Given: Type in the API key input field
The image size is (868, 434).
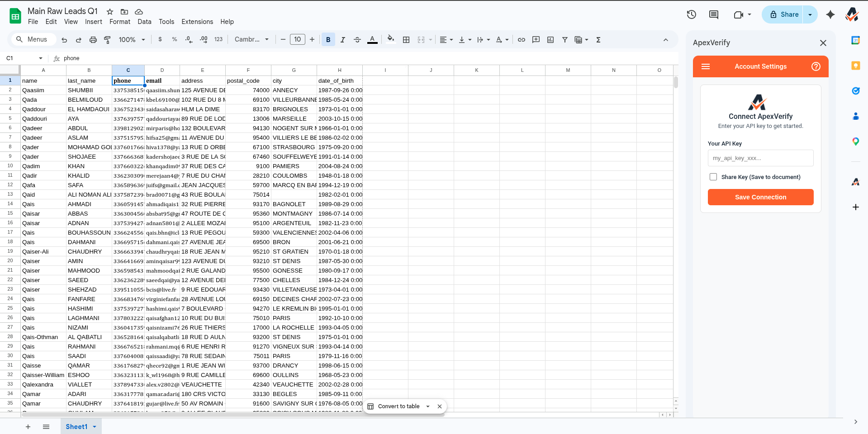Looking at the screenshot, I should 760,158.
